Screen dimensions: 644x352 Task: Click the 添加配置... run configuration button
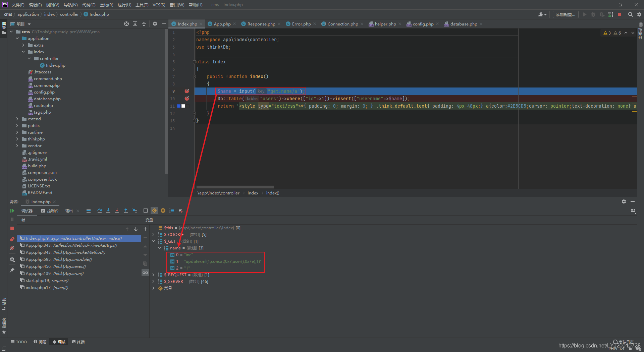point(566,14)
